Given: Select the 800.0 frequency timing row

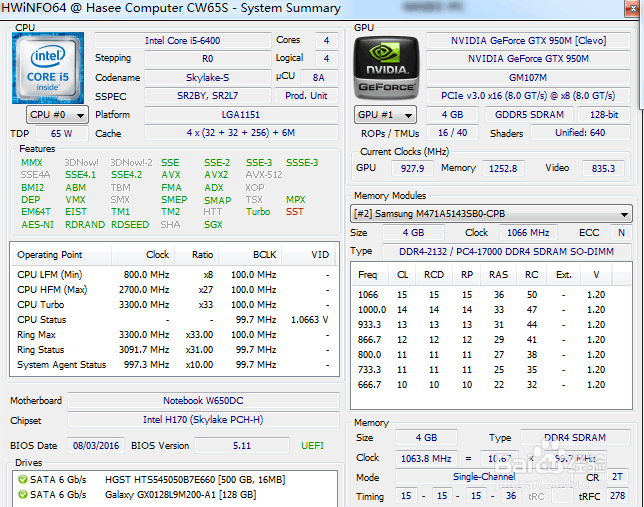Looking at the screenshot, I should click(x=491, y=355).
